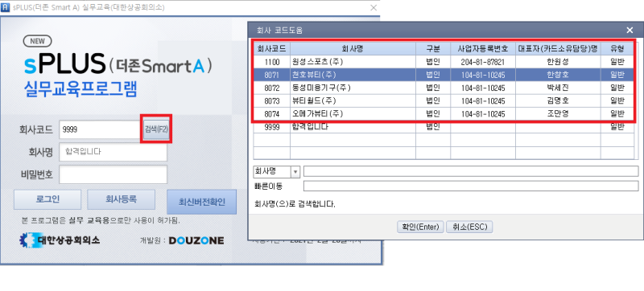Viewport: 644px width, 291px height.
Task: Select company code 1100 cell
Action: pos(271,62)
